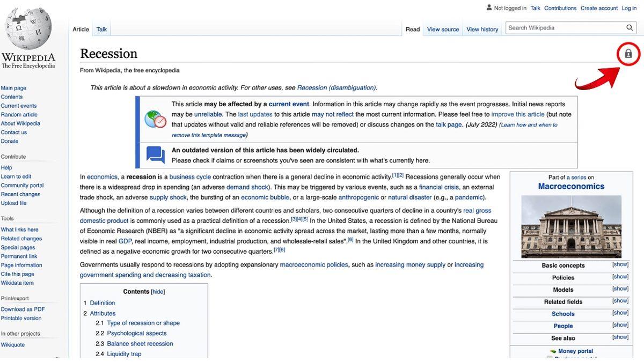Expand the Models section
The image size is (644, 362).
point(620,289)
